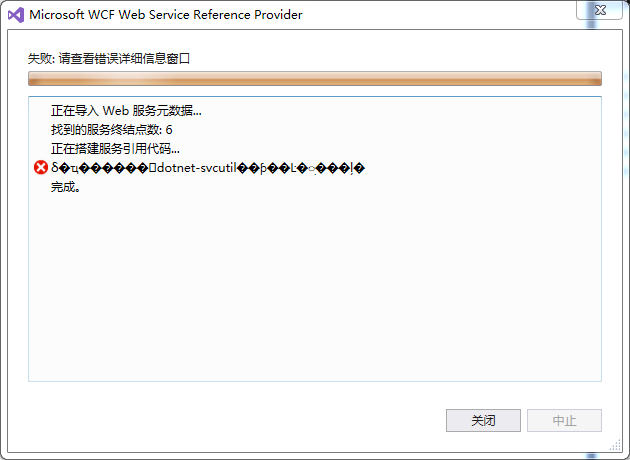The image size is (630, 460).
Task: Select the log line 找到的服务终结点数: 6
Action: pyautogui.click(x=112, y=129)
